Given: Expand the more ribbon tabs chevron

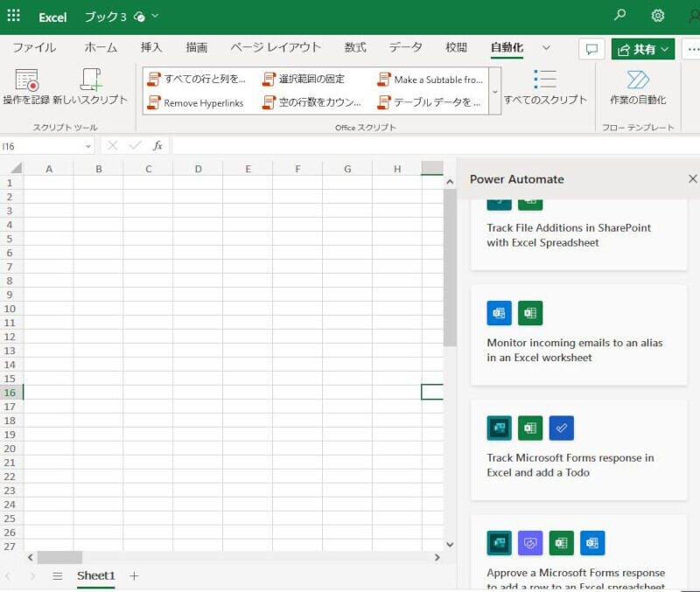Looking at the screenshot, I should (x=546, y=48).
